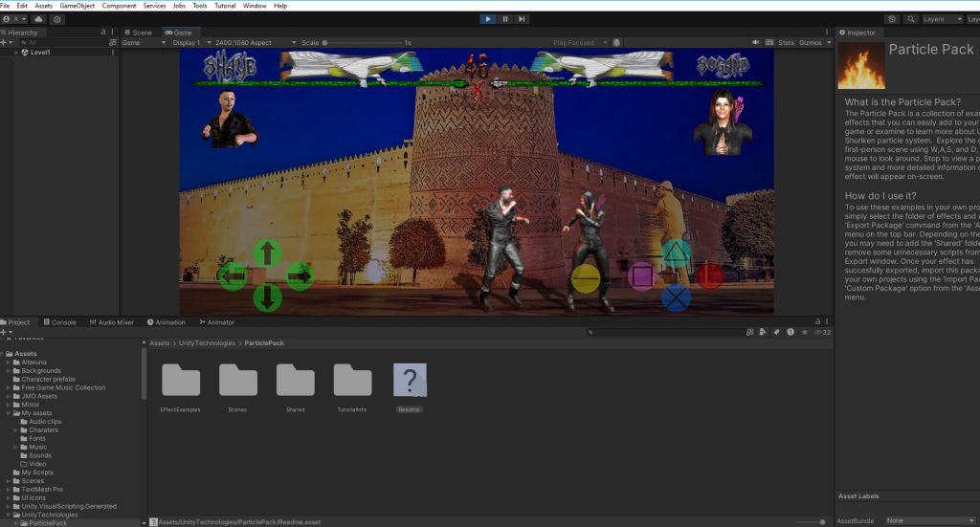Tap the yellow circle attack button
Viewport: 980px width, 527px height.
[586, 278]
